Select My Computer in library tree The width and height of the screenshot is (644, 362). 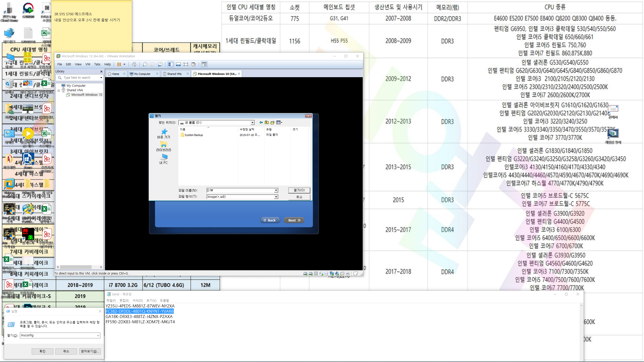click(76, 86)
